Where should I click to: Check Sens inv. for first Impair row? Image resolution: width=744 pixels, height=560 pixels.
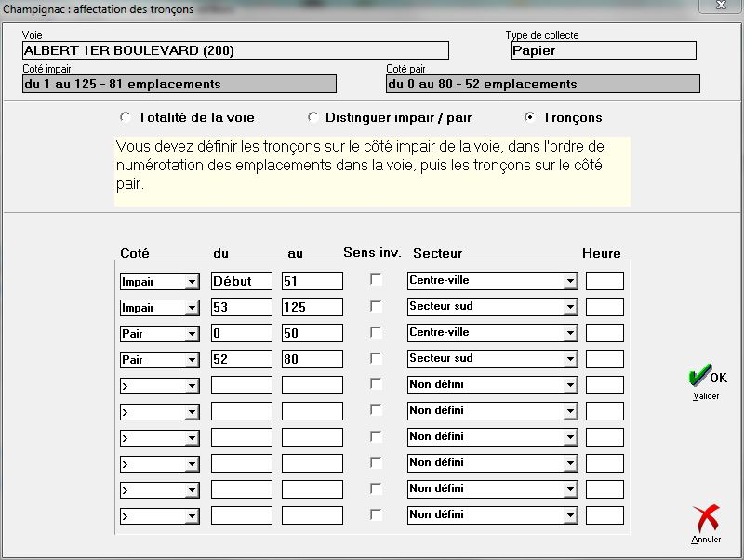pyautogui.click(x=376, y=280)
